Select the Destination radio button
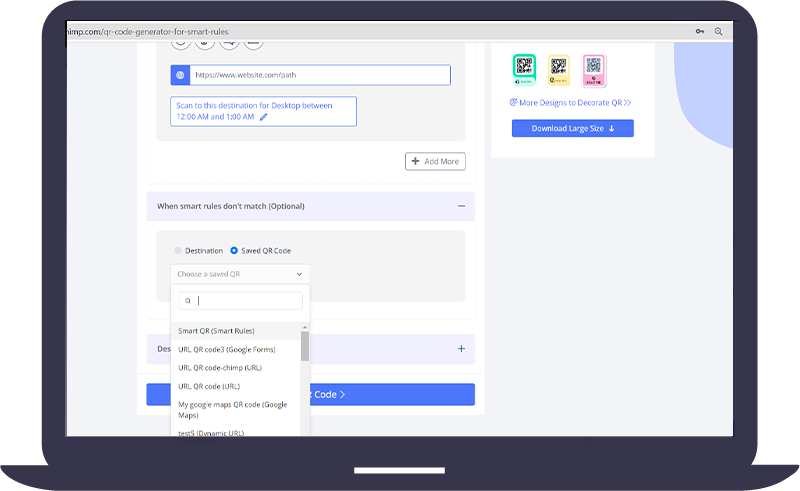Screen dimensions: 800x491 (x=178, y=251)
